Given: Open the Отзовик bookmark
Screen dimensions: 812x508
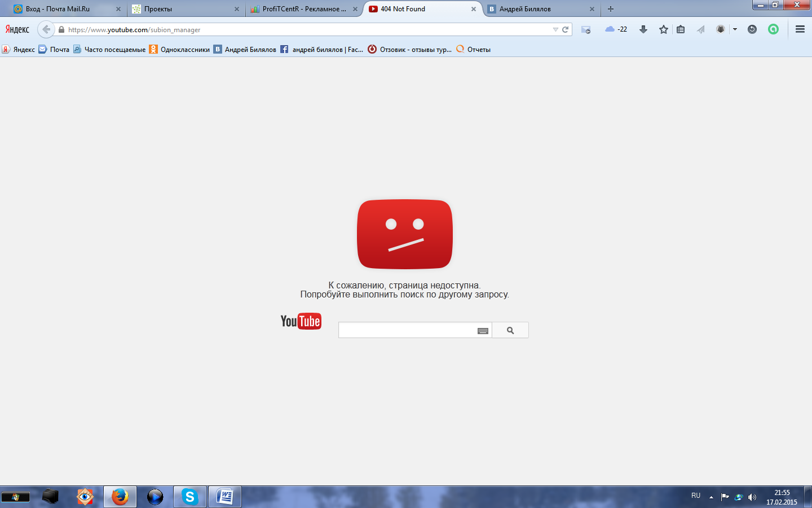Looking at the screenshot, I should click(410, 50).
